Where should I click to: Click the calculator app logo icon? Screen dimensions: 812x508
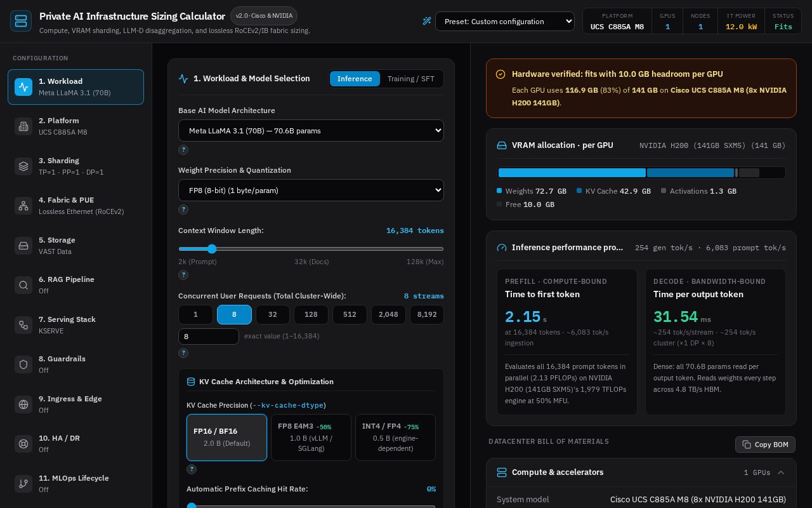21,21
